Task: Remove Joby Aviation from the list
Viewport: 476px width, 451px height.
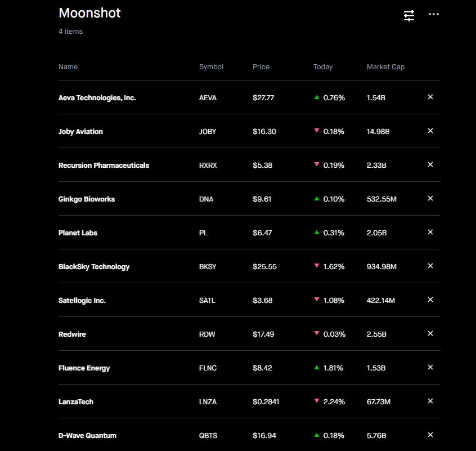Action: coord(430,131)
